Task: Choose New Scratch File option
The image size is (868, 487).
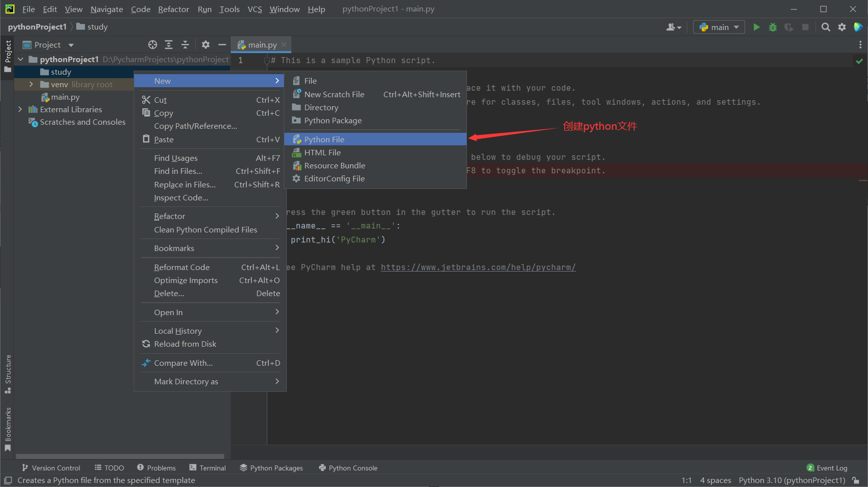Action: coord(375,94)
